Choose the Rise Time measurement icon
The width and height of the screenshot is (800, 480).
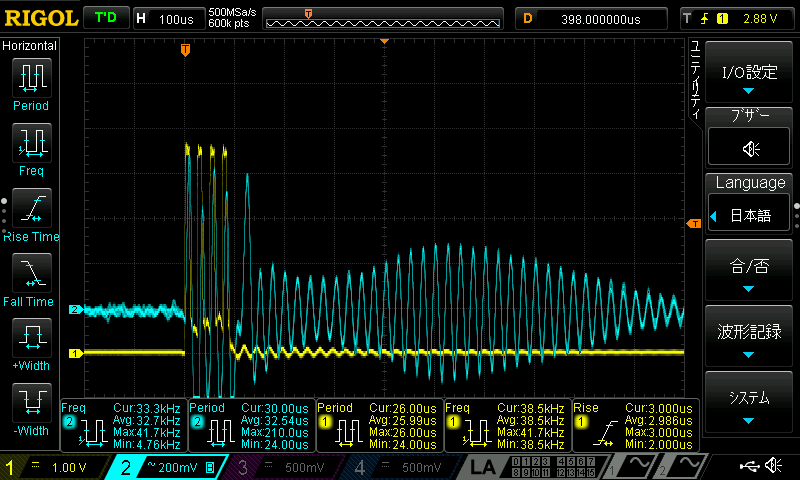31,209
